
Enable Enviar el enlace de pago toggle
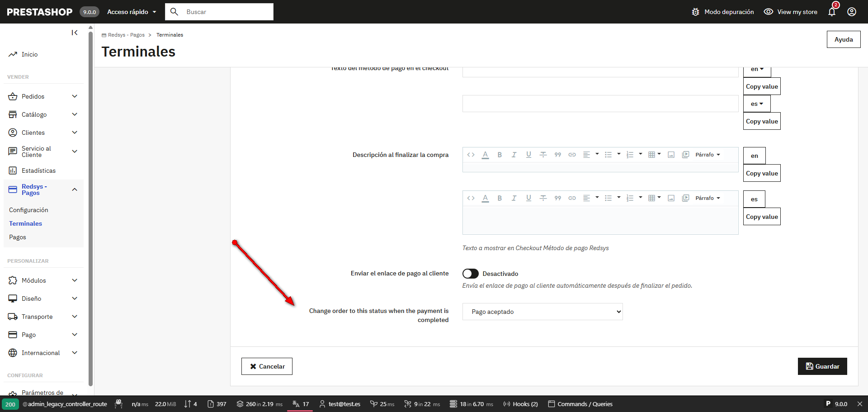tap(470, 274)
